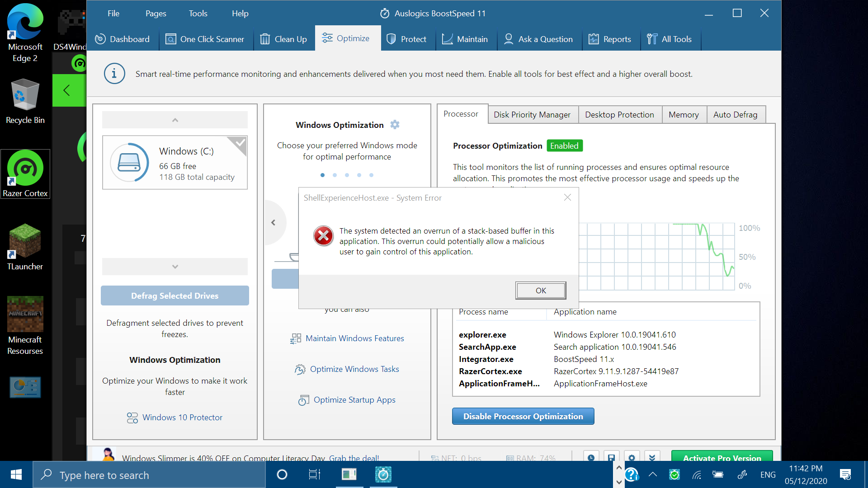
Task: Go to previous Windows mode carousel slide
Action: pos(273,222)
